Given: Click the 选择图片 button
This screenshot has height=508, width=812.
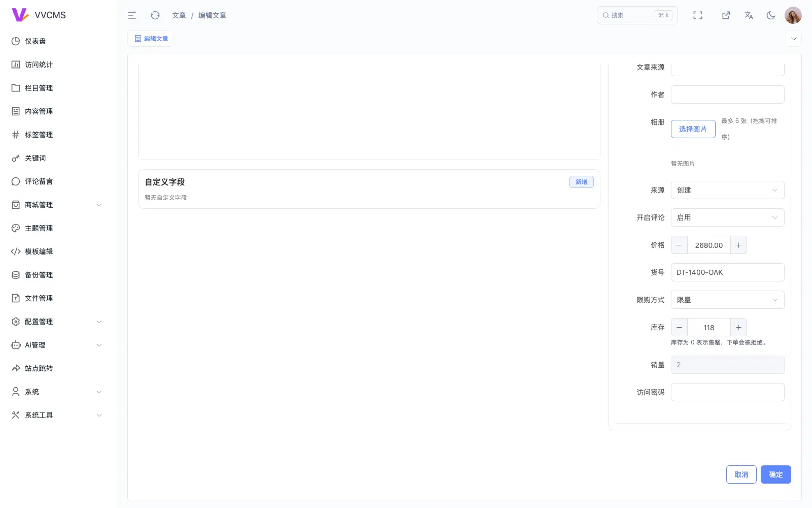Looking at the screenshot, I should pos(693,129).
